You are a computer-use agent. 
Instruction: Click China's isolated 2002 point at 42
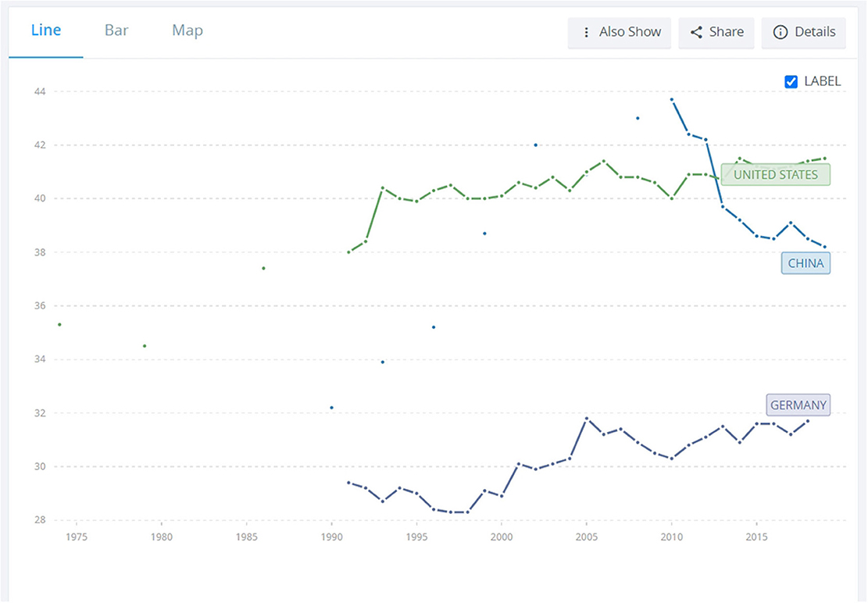(535, 145)
